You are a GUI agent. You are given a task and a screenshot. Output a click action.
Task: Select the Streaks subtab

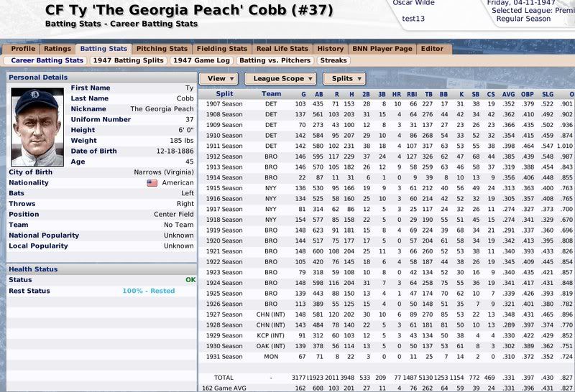pyautogui.click(x=333, y=60)
